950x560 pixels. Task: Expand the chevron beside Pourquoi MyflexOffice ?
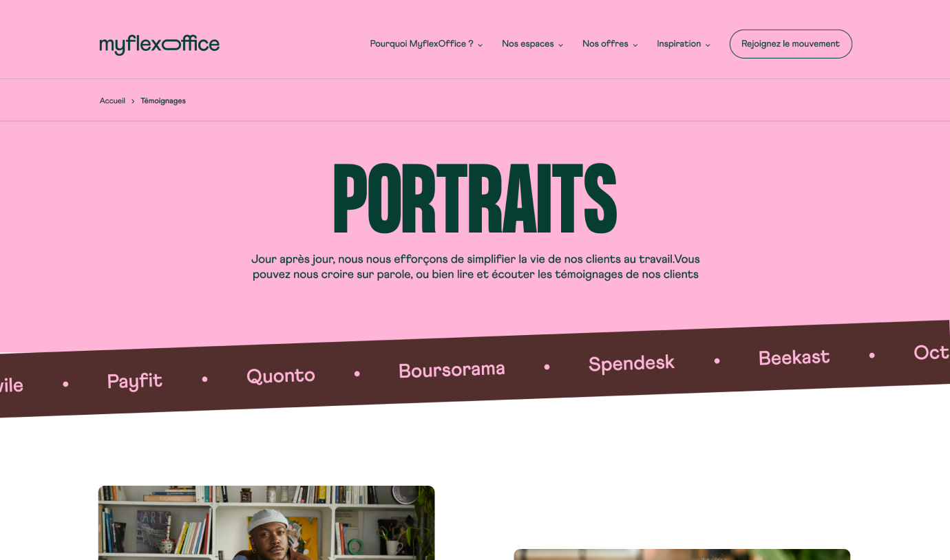[480, 45]
